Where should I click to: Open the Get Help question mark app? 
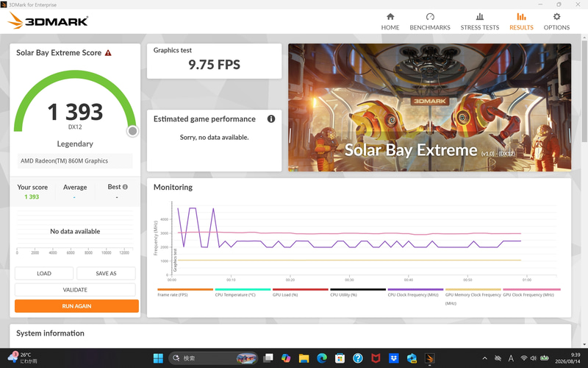tap(358, 358)
